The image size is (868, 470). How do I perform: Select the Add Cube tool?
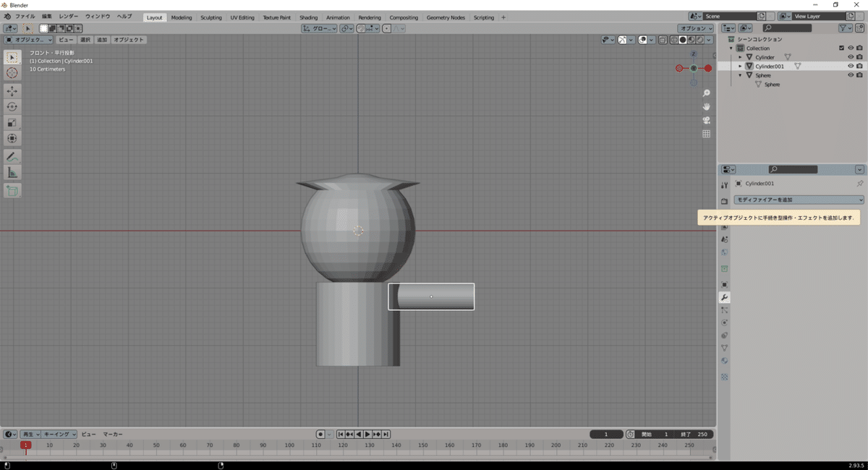pos(12,190)
